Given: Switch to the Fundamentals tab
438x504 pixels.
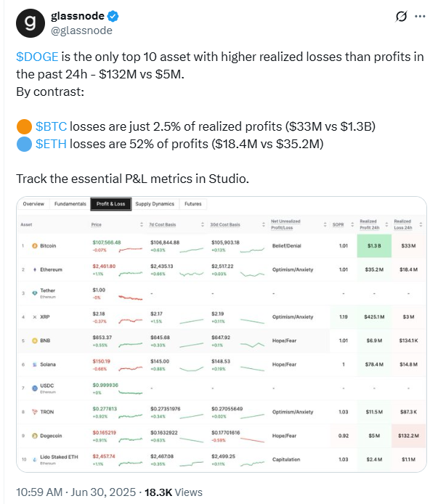Looking at the screenshot, I should (70, 204).
